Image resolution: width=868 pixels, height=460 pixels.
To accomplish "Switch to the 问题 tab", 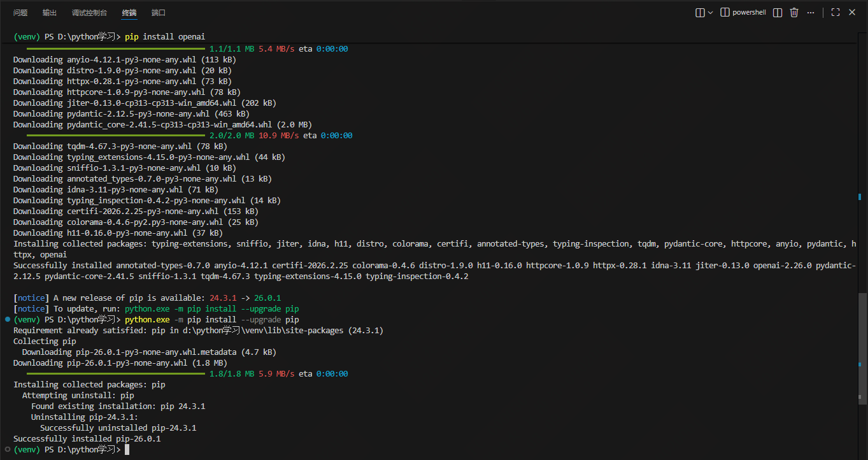I will pos(20,13).
